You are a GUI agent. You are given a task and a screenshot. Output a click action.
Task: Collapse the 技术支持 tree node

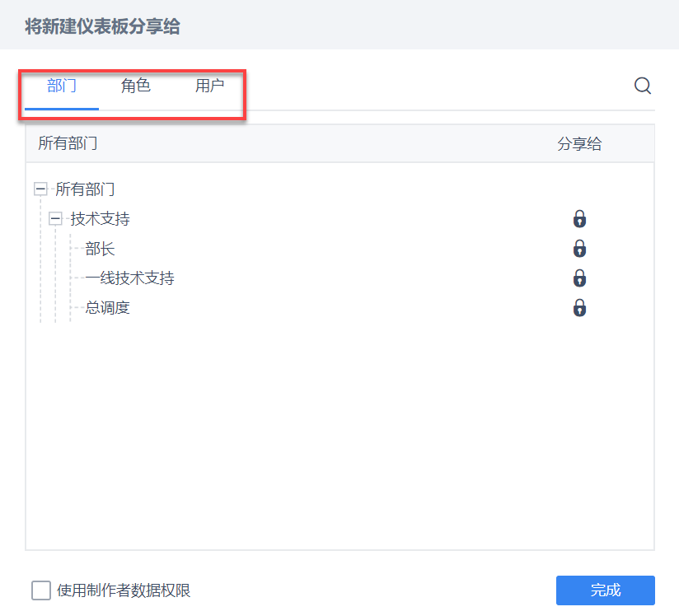tap(55, 219)
